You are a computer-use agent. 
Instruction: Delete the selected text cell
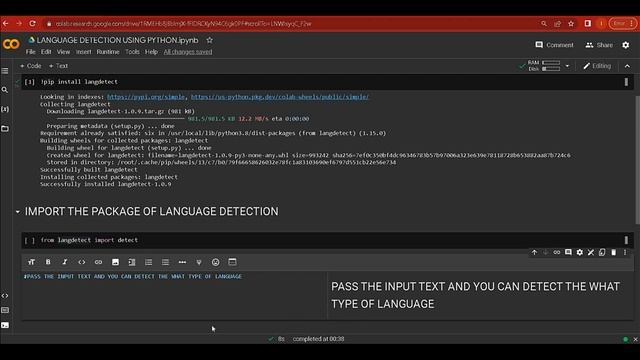(x=613, y=253)
